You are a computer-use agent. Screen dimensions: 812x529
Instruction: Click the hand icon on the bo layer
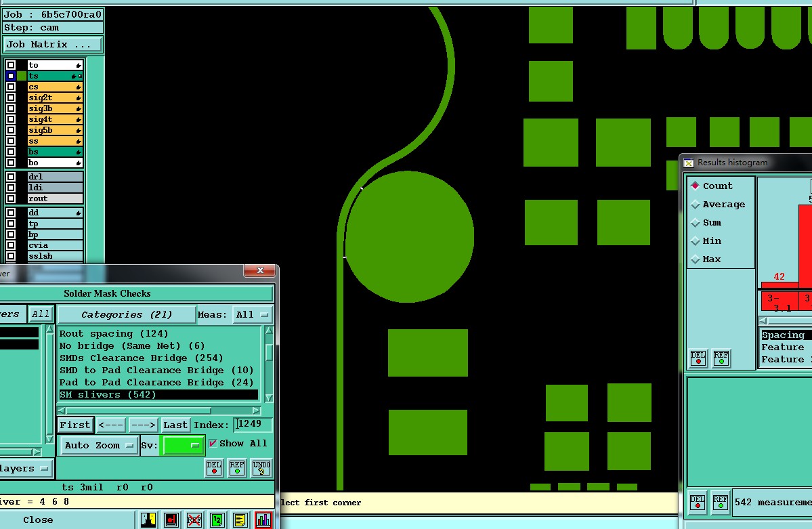(79, 163)
